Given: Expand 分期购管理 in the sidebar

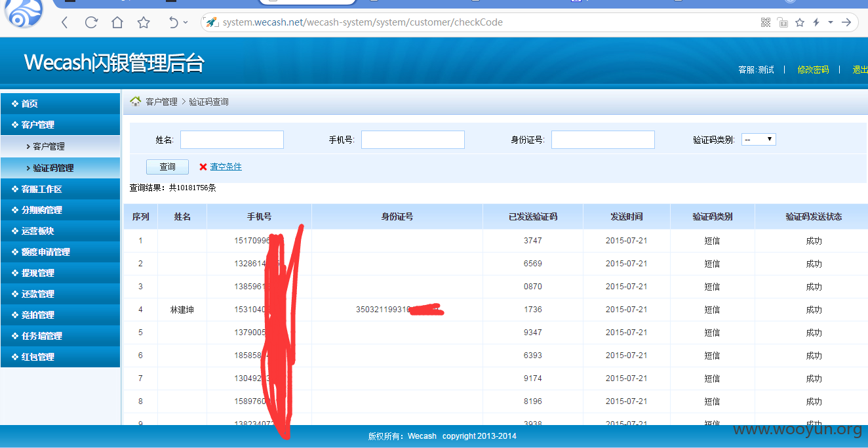Looking at the screenshot, I should [60, 210].
